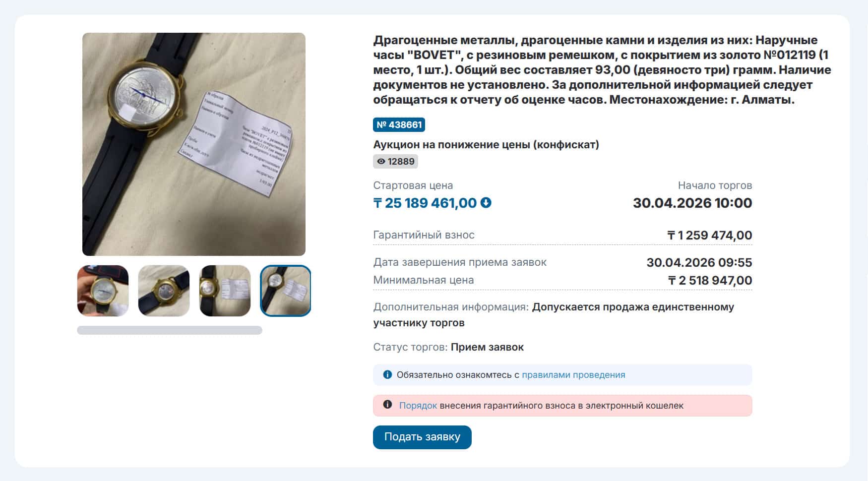
Task: Open the "правилами проведения" link
Action: click(x=573, y=375)
